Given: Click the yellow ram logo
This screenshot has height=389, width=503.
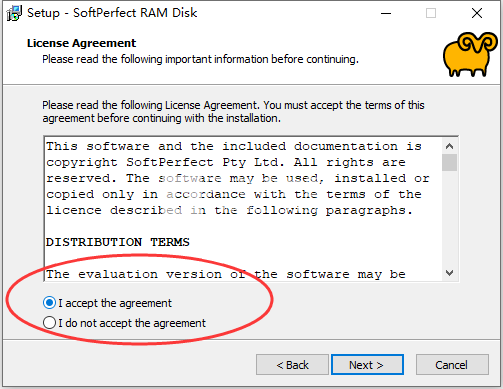Looking at the screenshot, I should [470, 54].
